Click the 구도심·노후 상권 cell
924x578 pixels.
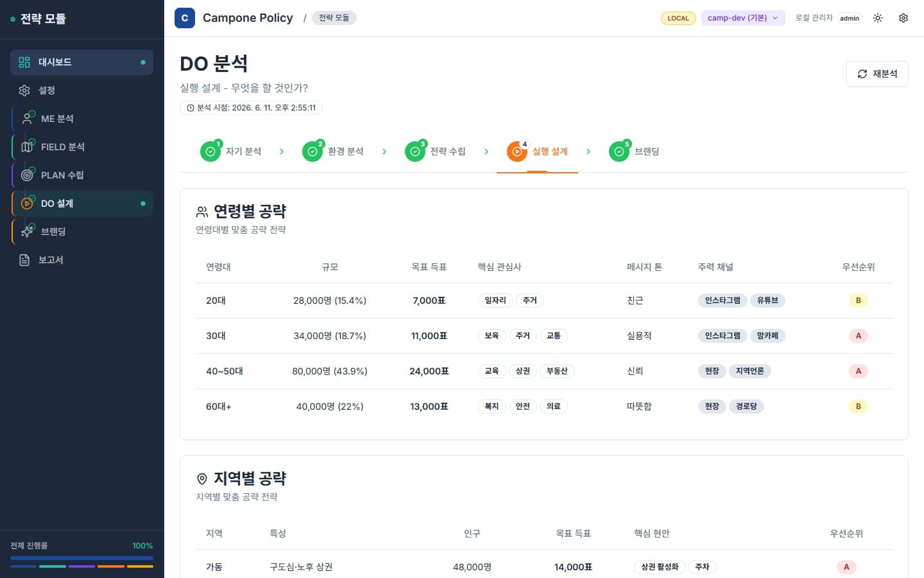coord(301,567)
